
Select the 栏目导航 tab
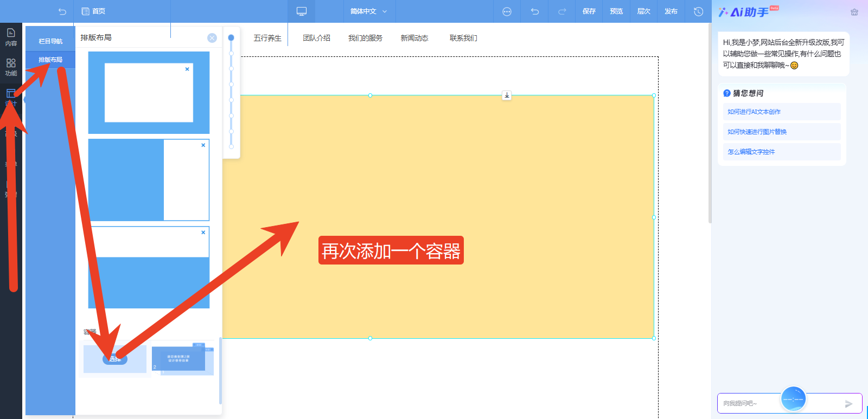tap(50, 41)
